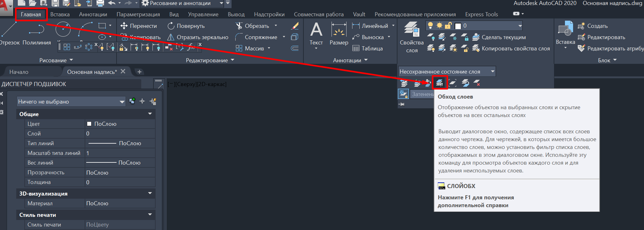This screenshot has height=230, width=644.
Task: Click the print icon in quick access toolbar
Action: (x=100, y=3)
